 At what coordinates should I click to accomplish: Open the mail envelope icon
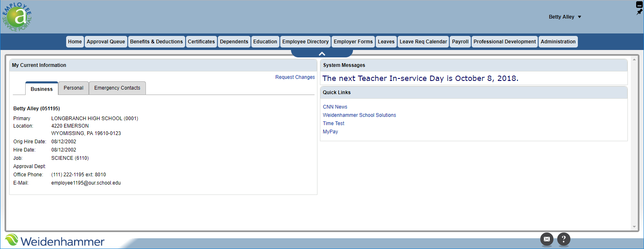tap(546, 239)
